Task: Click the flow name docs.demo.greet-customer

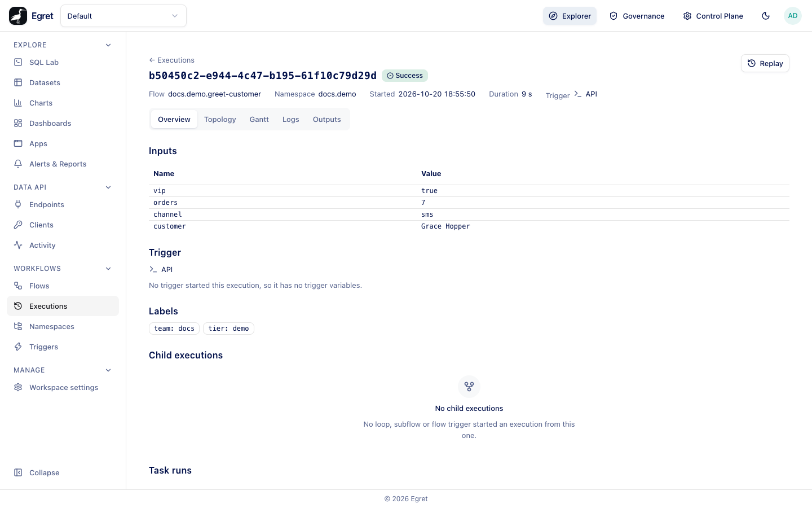Action: click(x=214, y=94)
